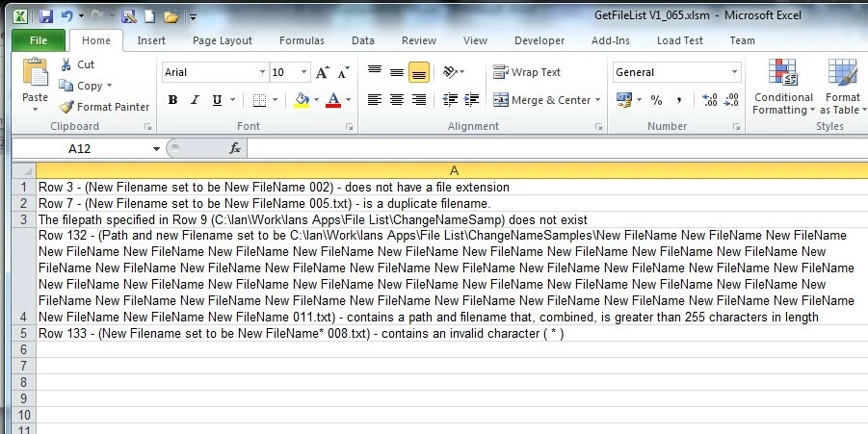868x434 pixels.
Task: Open the Alignment dialog launcher
Action: coord(598,127)
